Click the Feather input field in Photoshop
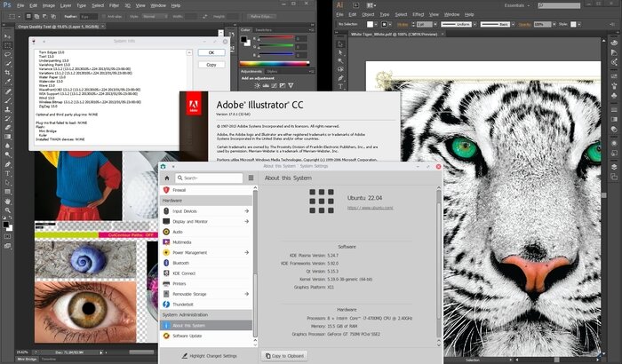This screenshot has width=622, height=364. [x=89, y=17]
